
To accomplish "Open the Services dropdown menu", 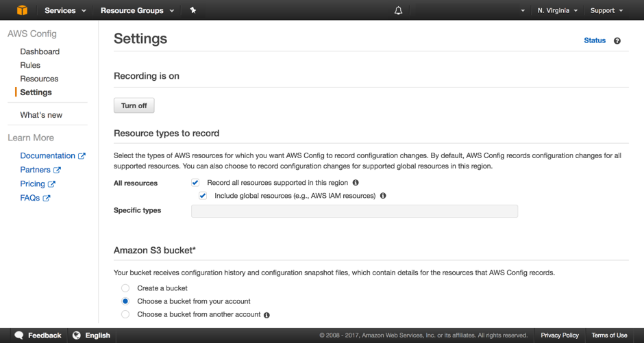I will [x=65, y=11].
